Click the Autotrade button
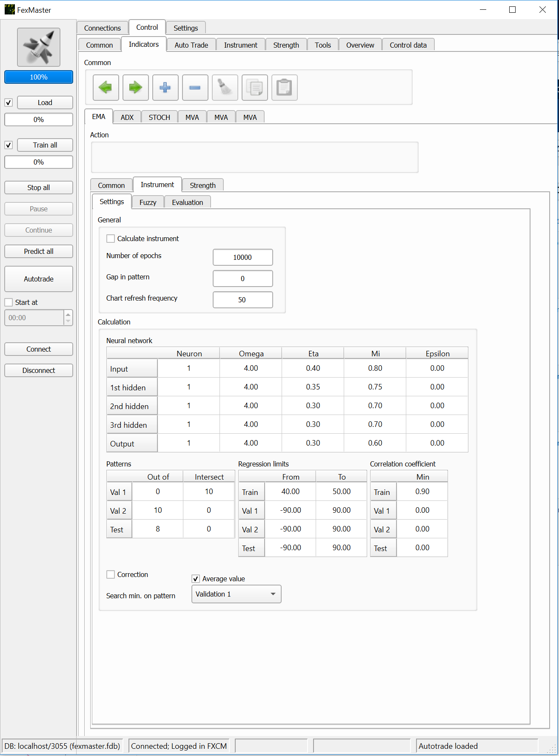Viewport: 559px width, 756px height. tap(39, 279)
